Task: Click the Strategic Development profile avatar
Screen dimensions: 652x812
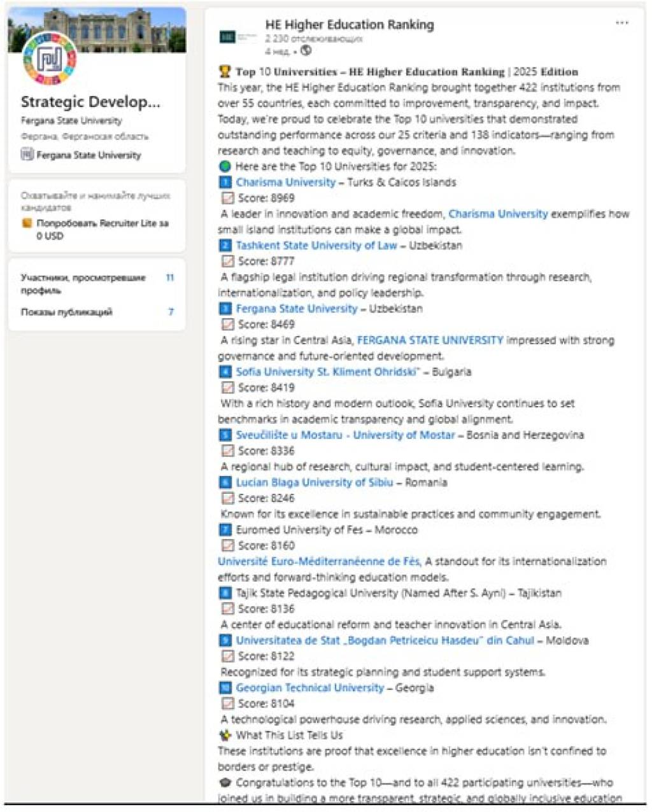Action: pyautogui.click(x=49, y=59)
